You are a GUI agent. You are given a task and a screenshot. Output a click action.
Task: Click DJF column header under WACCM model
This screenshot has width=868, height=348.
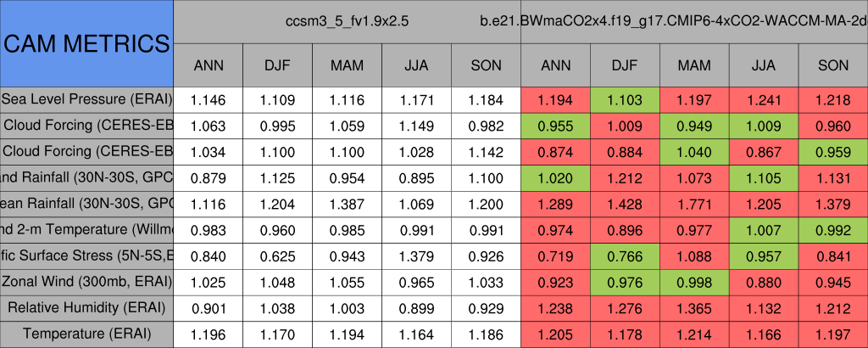click(x=625, y=65)
